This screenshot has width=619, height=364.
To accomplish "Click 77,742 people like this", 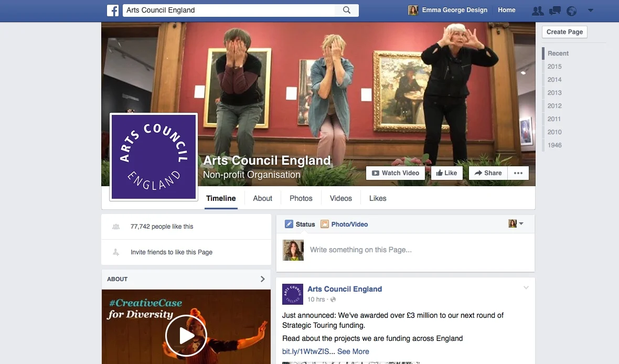I will (162, 227).
